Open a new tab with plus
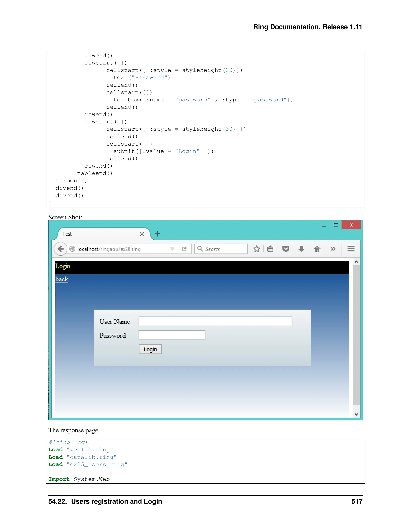This screenshot has width=411, height=532. pos(157,234)
